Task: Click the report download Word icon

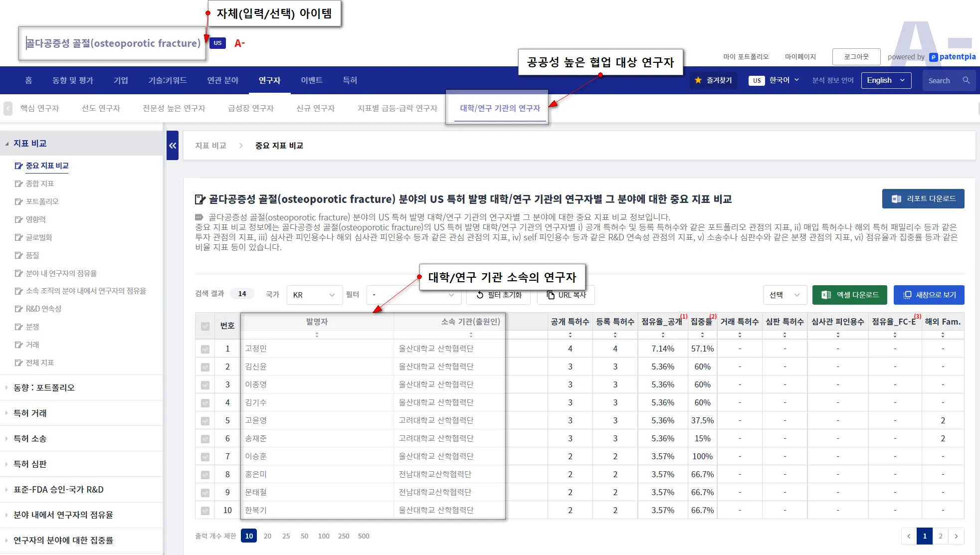Action: [896, 198]
